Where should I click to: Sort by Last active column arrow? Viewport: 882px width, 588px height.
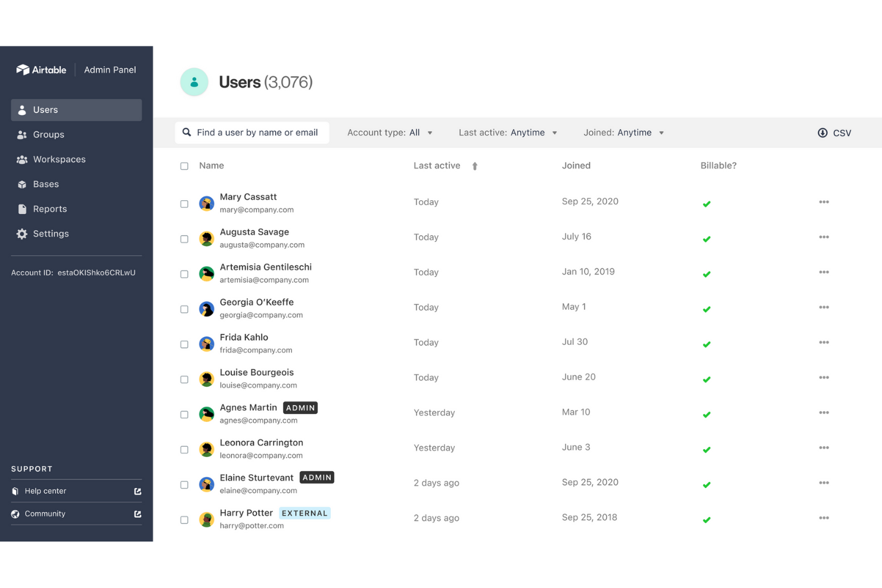click(x=475, y=166)
